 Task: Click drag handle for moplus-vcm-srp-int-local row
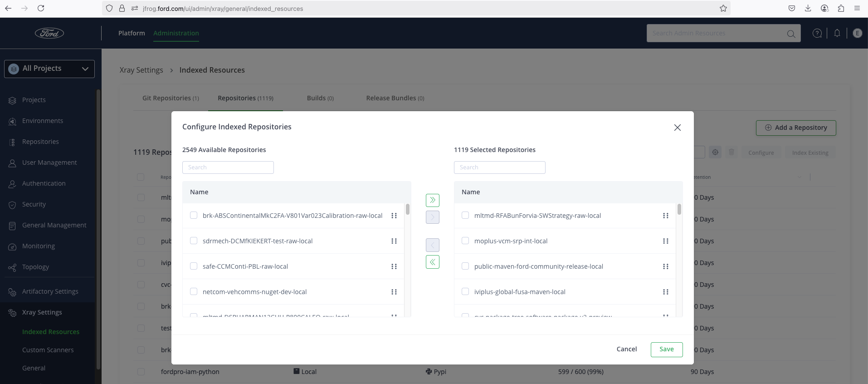pyautogui.click(x=666, y=241)
